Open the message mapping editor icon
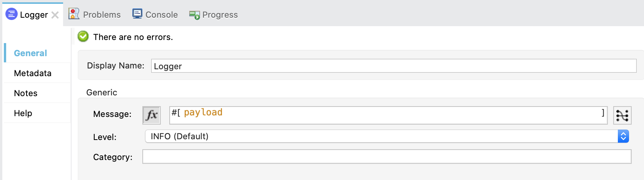Viewport: 644px width, 180px height. click(x=622, y=115)
